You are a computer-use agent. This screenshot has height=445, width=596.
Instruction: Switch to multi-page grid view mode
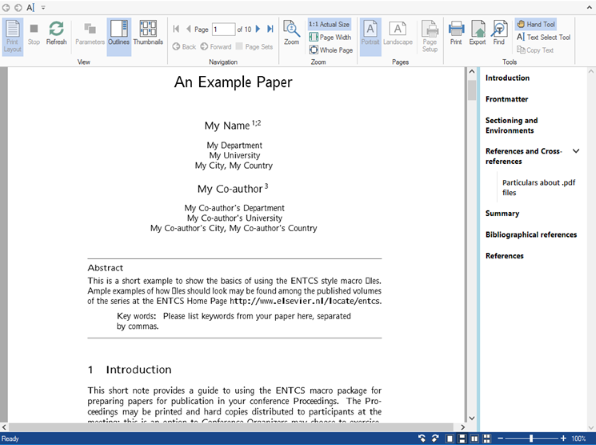coord(487,439)
